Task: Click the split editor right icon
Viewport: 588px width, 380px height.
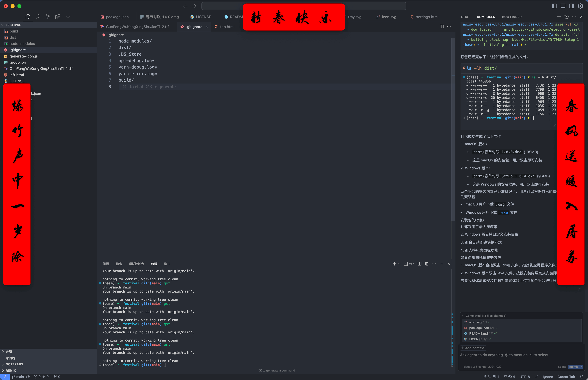Action: (x=442, y=27)
